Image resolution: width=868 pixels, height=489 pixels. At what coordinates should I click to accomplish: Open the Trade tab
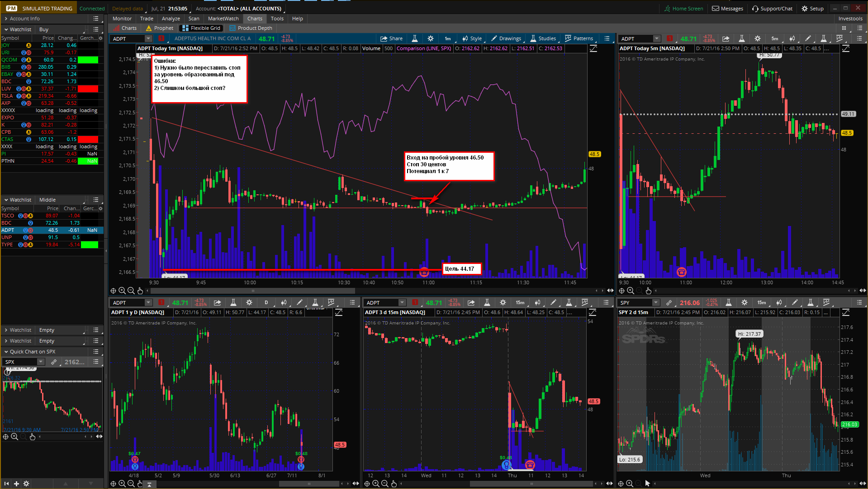point(147,19)
